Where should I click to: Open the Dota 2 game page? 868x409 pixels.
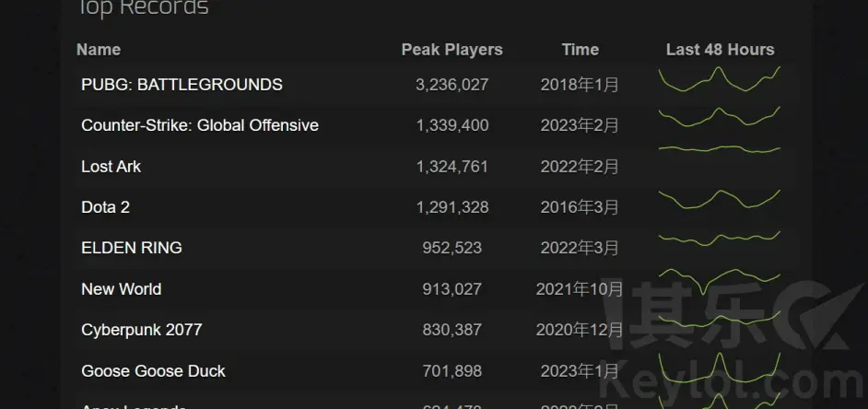click(x=105, y=207)
